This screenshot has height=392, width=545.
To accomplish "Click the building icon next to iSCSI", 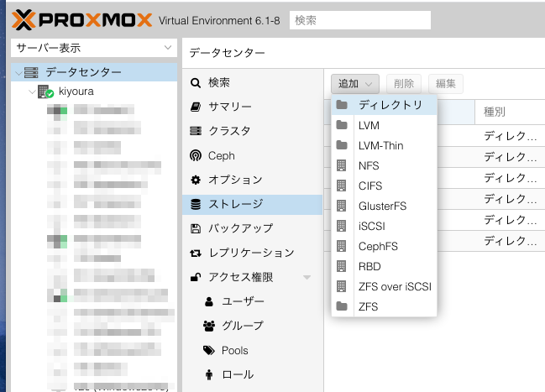I will point(342,226).
